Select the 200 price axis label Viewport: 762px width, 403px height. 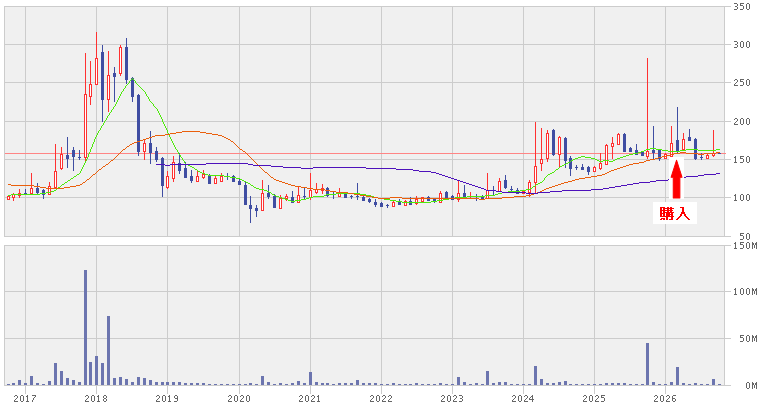[x=743, y=122]
